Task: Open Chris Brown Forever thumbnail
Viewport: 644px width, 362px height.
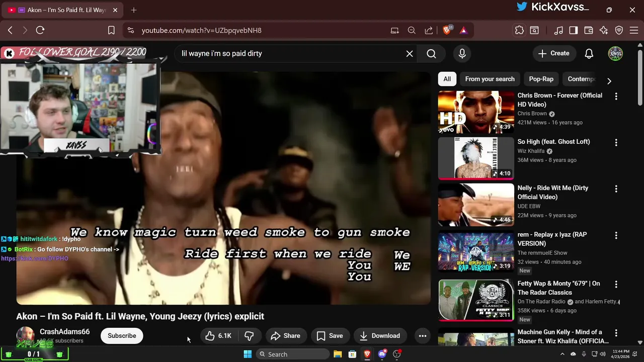Action: pos(476,112)
